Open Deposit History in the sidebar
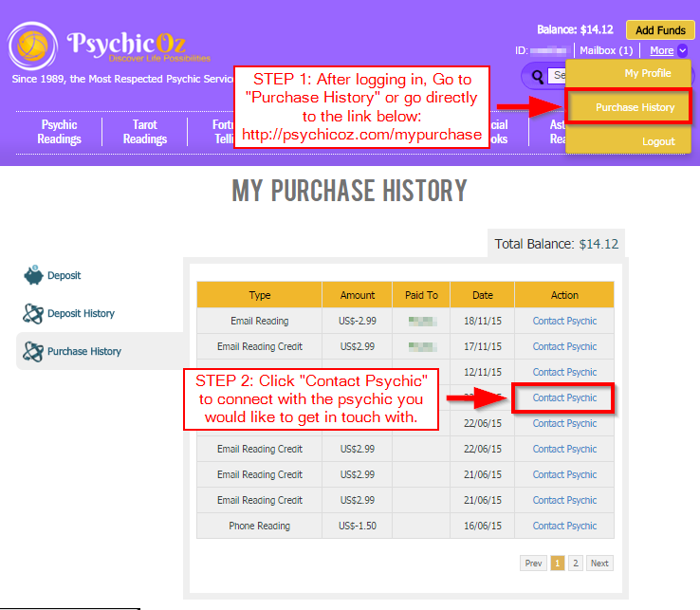Viewport: 700px width, 610px height. pyautogui.click(x=81, y=313)
